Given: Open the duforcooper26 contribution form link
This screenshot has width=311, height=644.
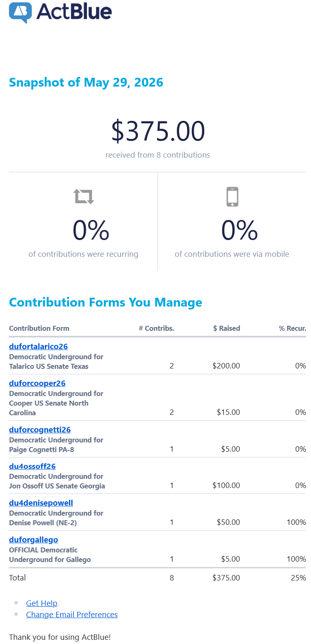Looking at the screenshot, I should pos(37,383).
